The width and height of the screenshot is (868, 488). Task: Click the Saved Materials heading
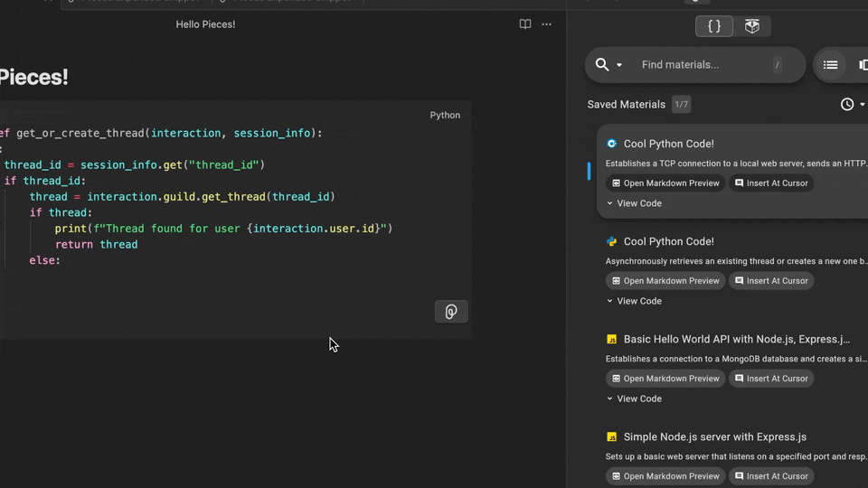626,104
